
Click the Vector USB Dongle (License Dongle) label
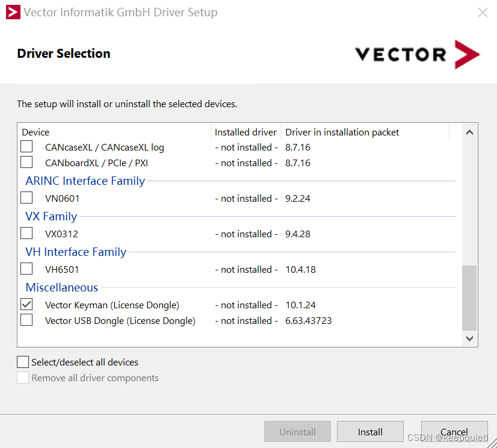pos(120,320)
